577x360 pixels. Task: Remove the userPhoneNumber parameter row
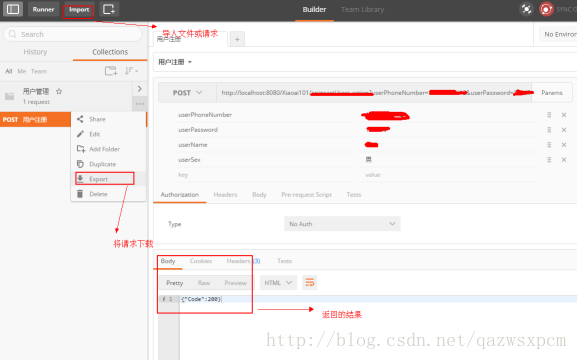(564, 115)
